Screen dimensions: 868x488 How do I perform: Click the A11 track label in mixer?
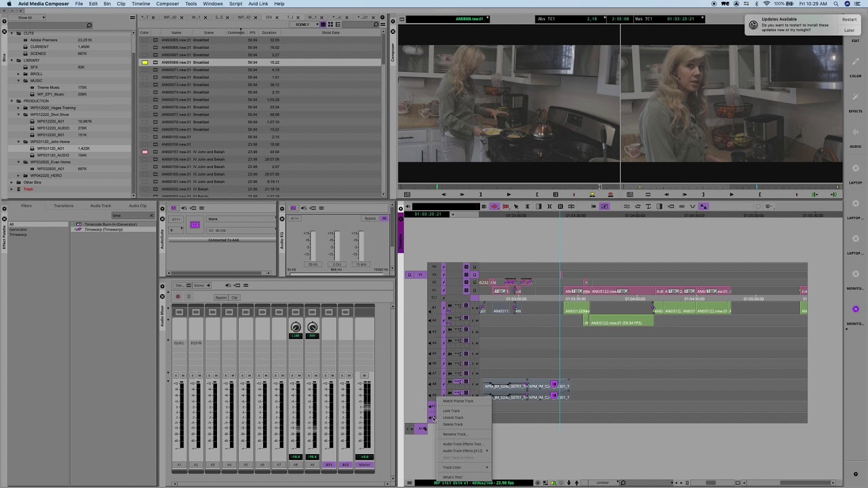pyautogui.click(x=329, y=465)
